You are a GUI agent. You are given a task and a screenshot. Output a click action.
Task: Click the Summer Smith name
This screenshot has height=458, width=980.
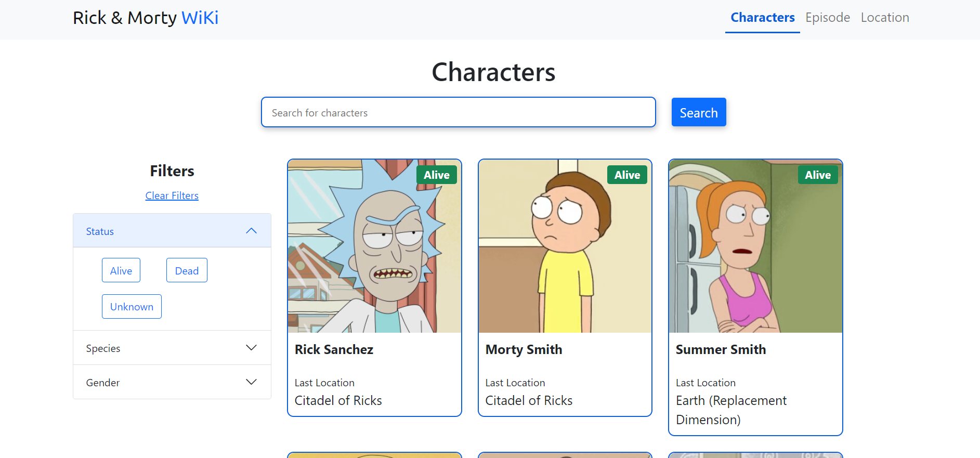pyautogui.click(x=721, y=349)
